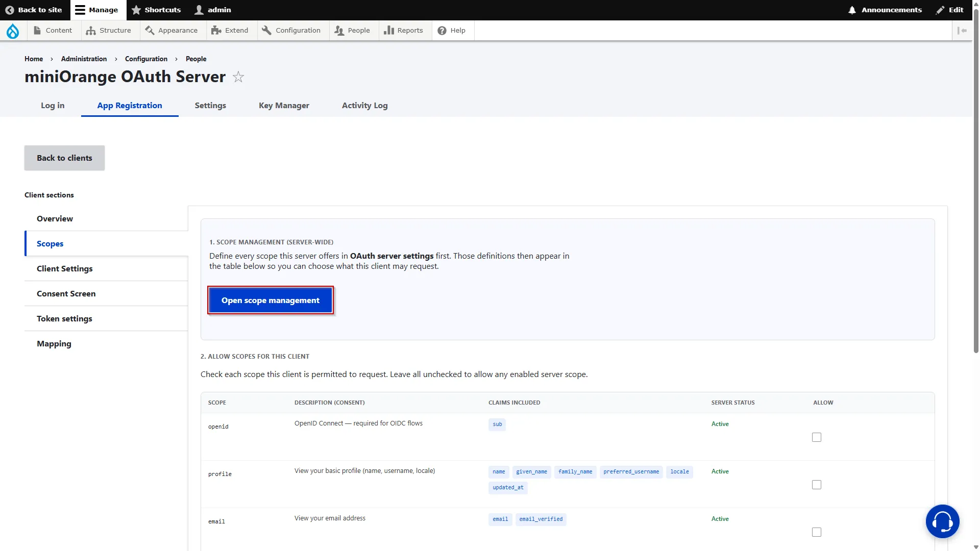Check Allow box for openid scope
The height and width of the screenshot is (551, 980).
pyautogui.click(x=817, y=437)
